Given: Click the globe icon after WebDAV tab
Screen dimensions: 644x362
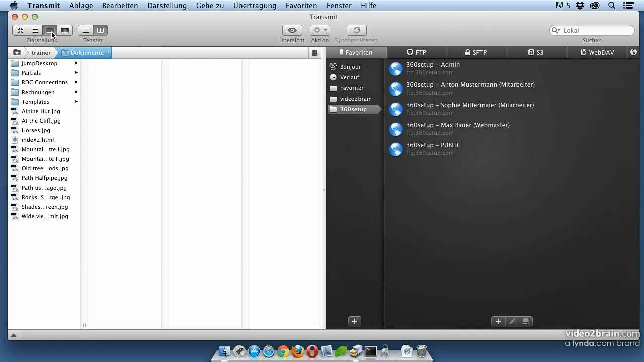Looking at the screenshot, I should 633,52.
